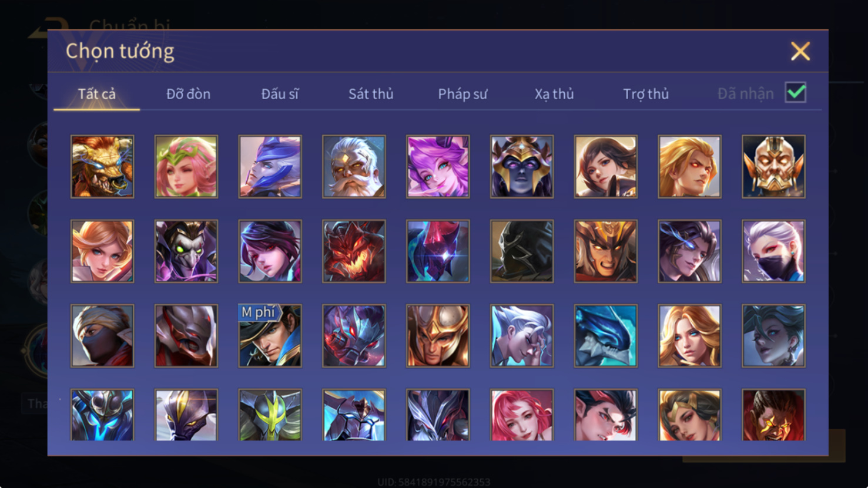
Task: Switch to the 'Trợ thủ' tab
Action: [x=646, y=94]
